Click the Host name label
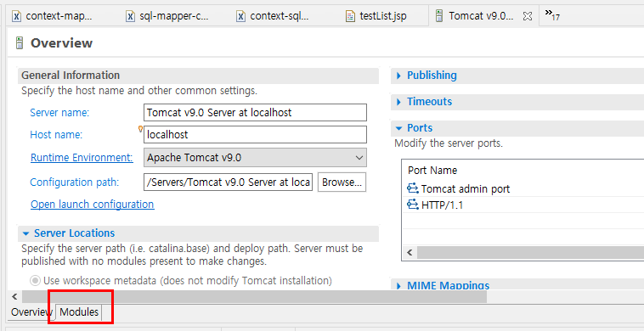This screenshot has width=644, height=331. coord(56,135)
